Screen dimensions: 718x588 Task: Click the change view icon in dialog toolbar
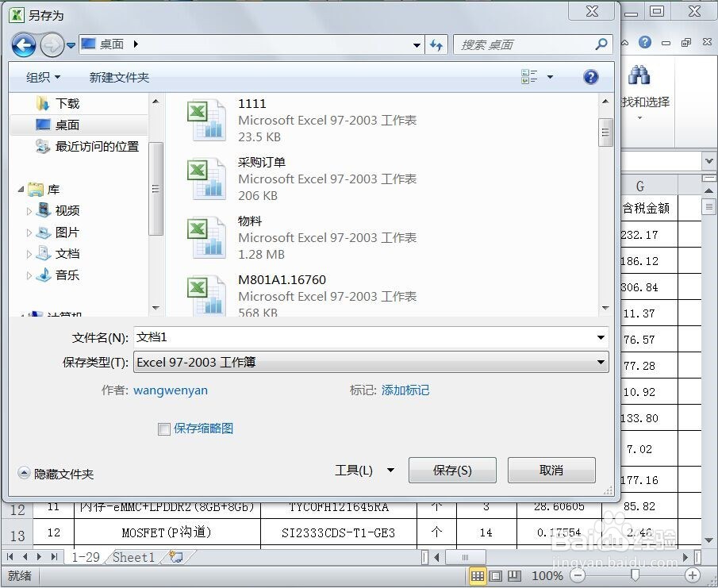pos(528,75)
